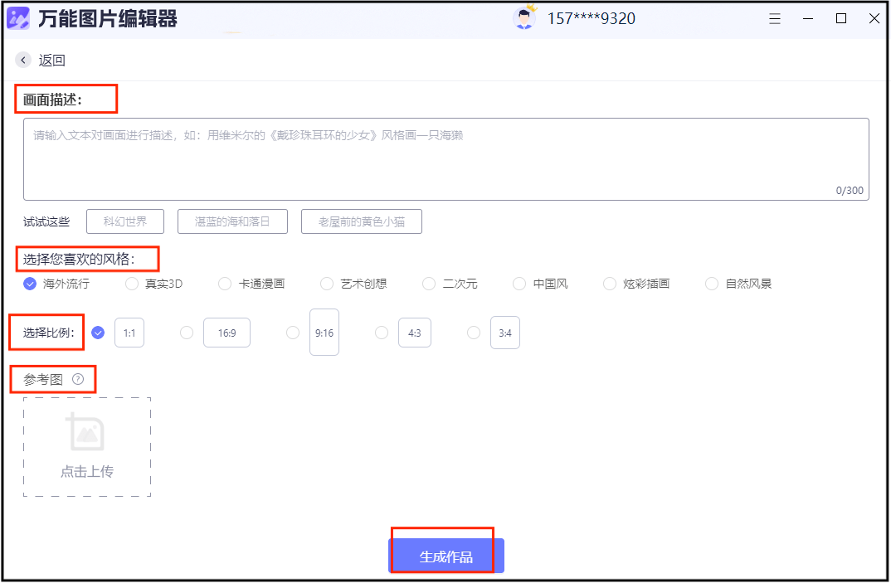Click the account number 157****9320

[591, 18]
